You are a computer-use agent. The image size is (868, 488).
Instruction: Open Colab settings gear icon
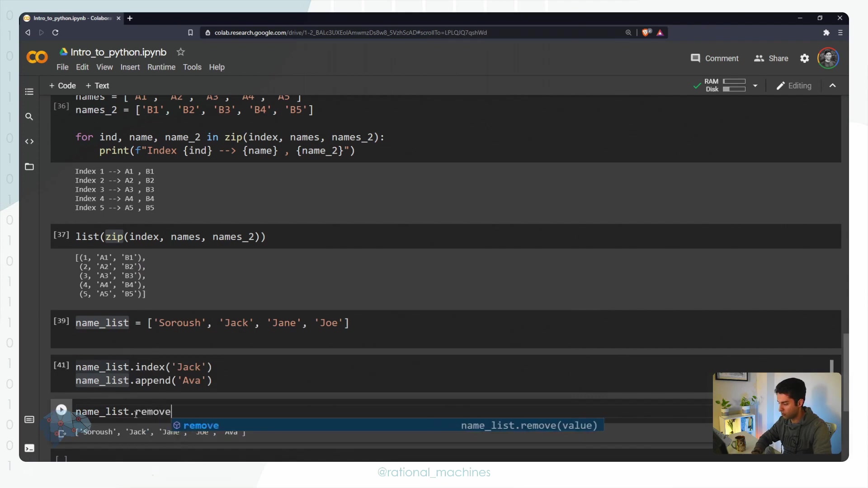coord(804,58)
